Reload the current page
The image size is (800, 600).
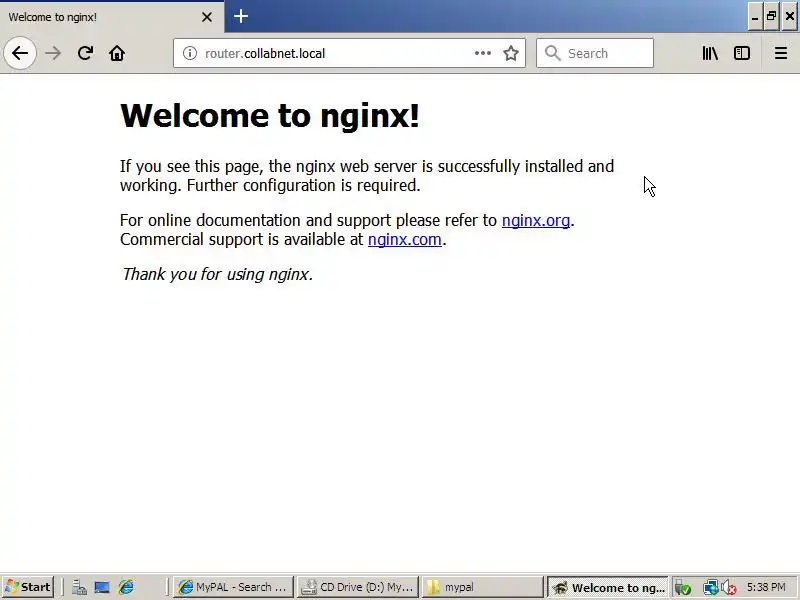pyautogui.click(x=85, y=53)
